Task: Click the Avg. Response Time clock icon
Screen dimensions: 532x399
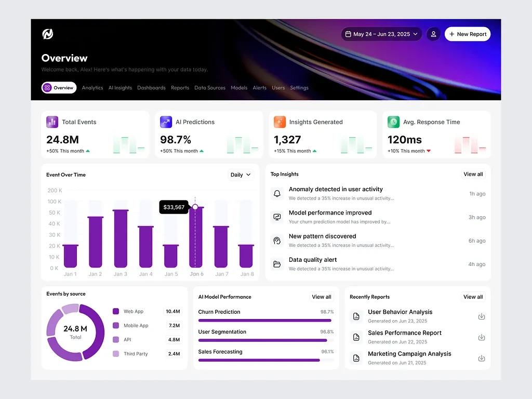Action: pyautogui.click(x=394, y=122)
